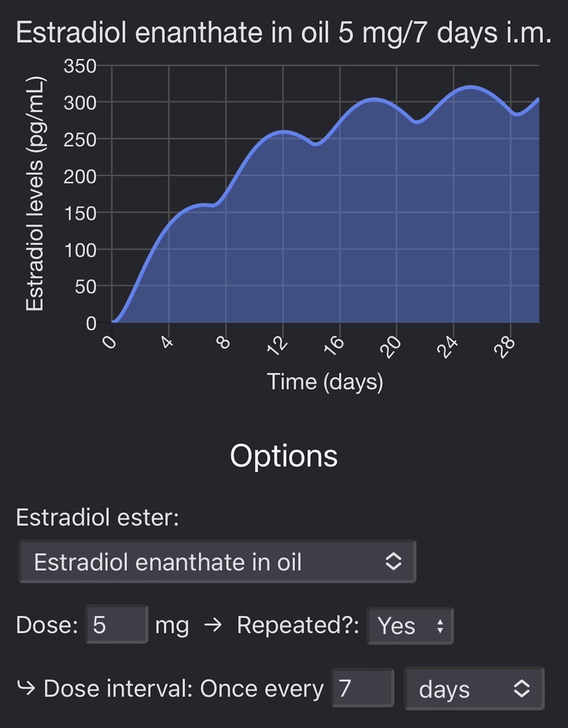Open the Estradiol ester dropdown
The height and width of the screenshot is (728, 568).
pyautogui.click(x=217, y=561)
